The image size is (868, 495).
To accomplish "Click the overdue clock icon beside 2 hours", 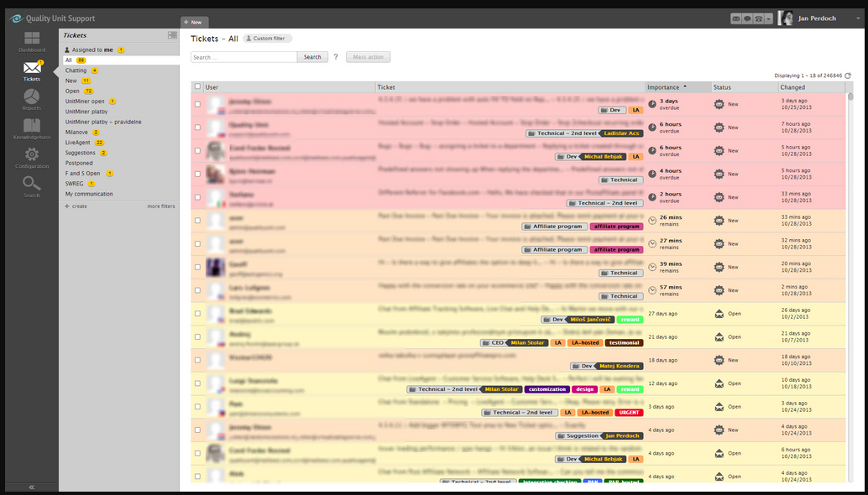I will (652, 197).
